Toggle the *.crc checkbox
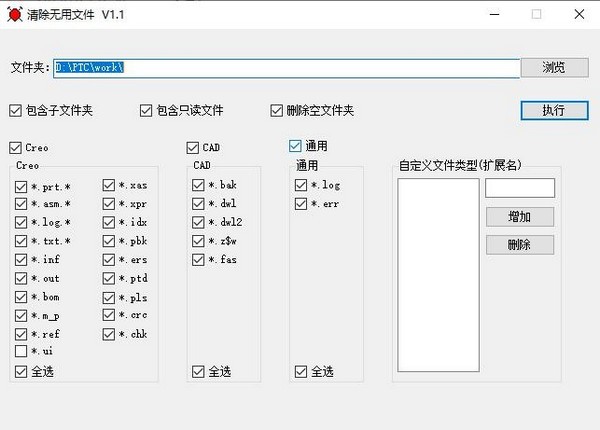This screenshot has width=600, height=430. click(x=109, y=315)
